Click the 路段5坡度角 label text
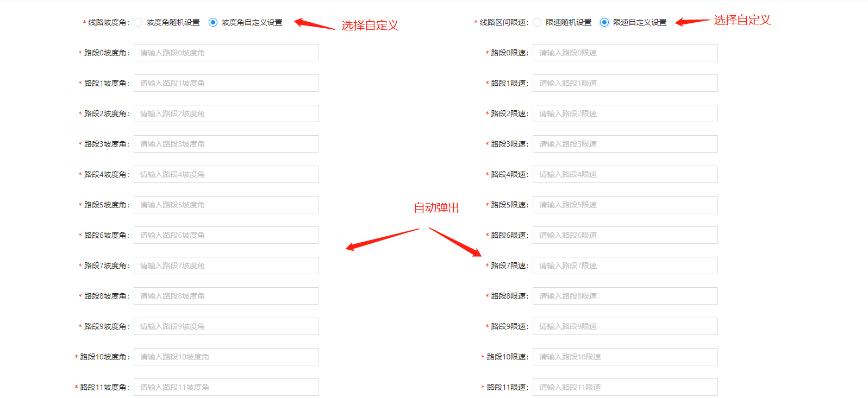 [x=105, y=205]
